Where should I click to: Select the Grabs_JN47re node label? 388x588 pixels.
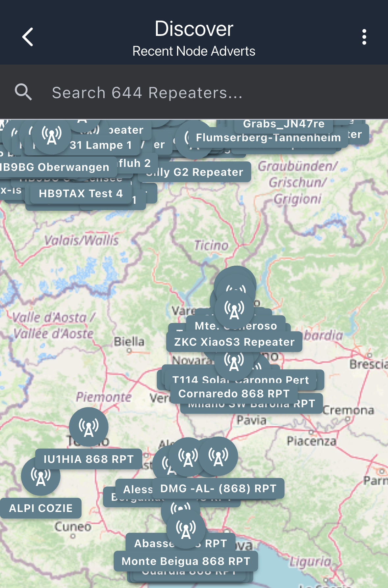[283, 124]
